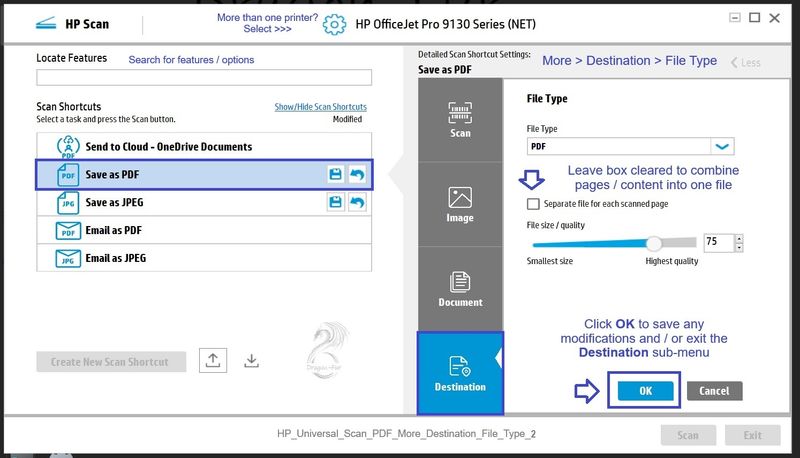Viewport: 800px width, 458px height.
Task: Select the Email as JPEG shortcut
Action: (x=204, y=258)
